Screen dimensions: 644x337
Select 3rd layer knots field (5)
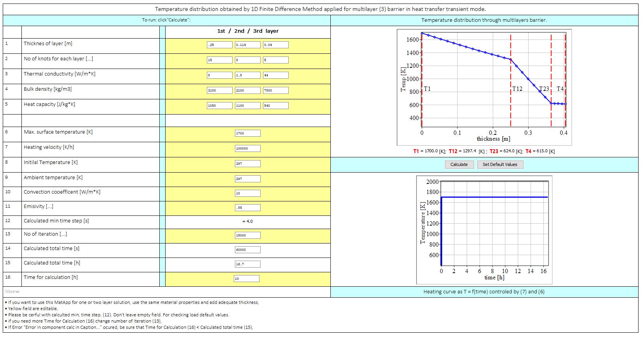276,60
